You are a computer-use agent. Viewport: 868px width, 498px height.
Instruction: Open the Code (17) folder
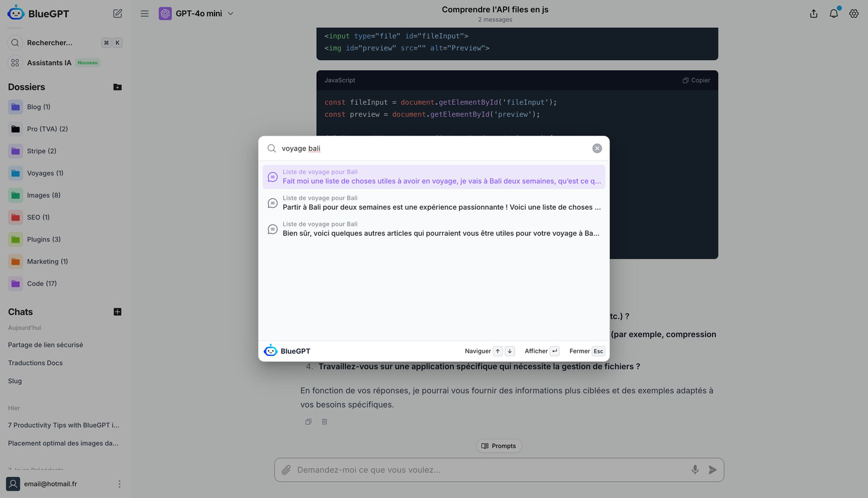[42, 283]
